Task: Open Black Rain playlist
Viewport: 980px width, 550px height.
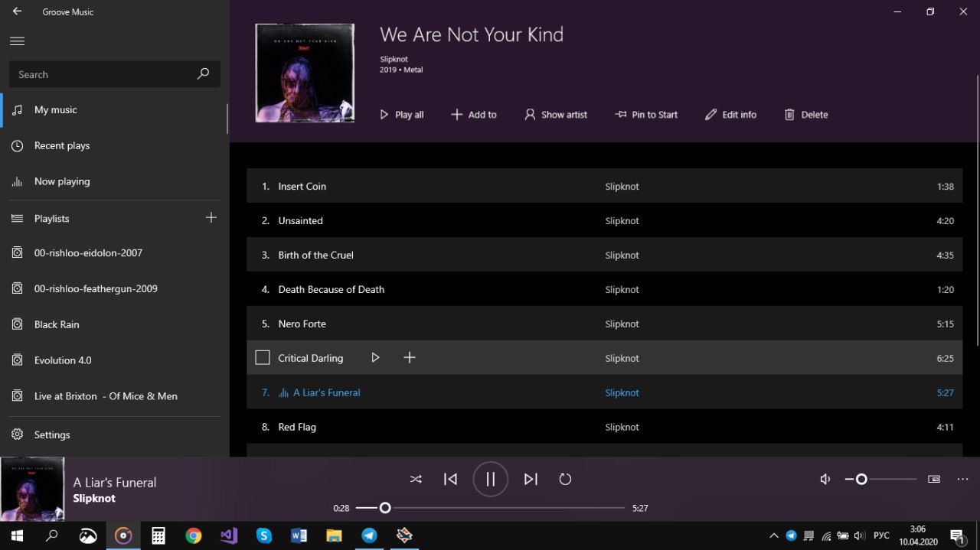Action: click(115, 324)
